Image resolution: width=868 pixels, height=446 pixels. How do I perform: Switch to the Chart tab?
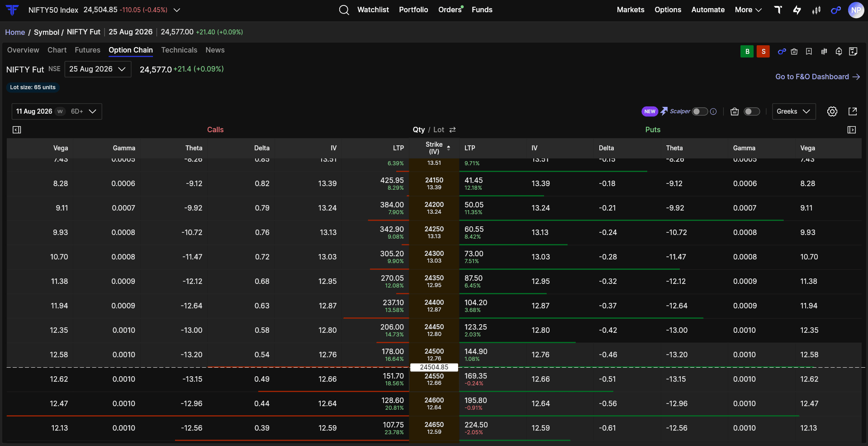[x=57, y=50]
